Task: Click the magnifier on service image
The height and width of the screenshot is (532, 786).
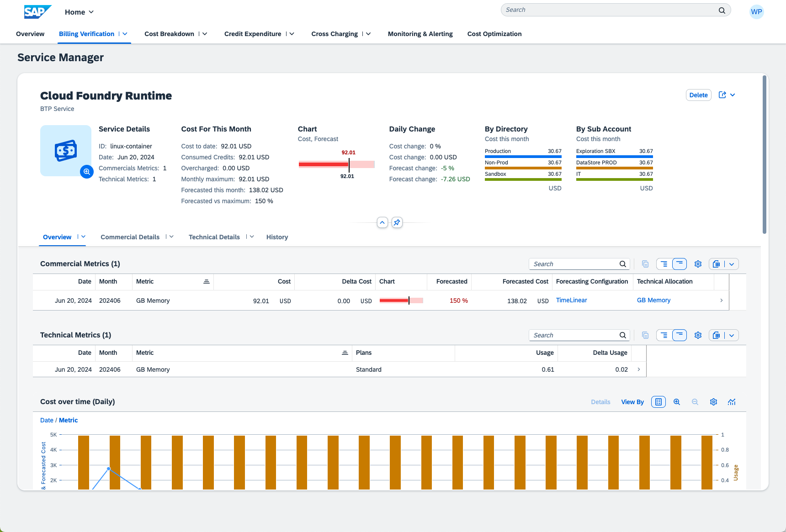Action: click(x=87, y=172)
